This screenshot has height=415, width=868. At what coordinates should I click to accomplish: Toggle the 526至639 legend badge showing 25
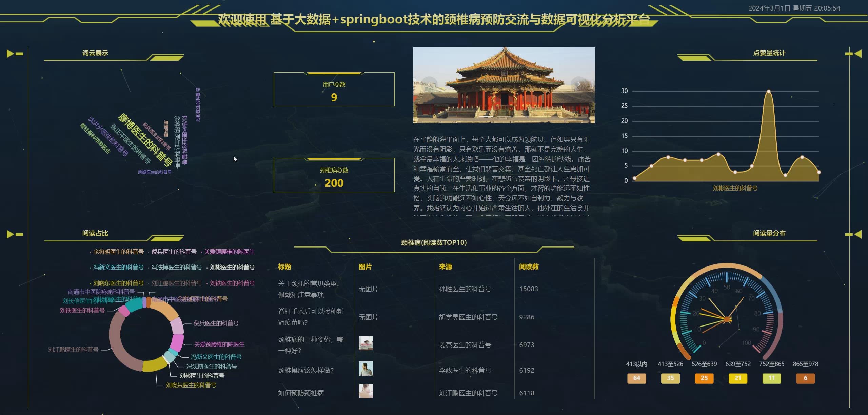[704, 378]
